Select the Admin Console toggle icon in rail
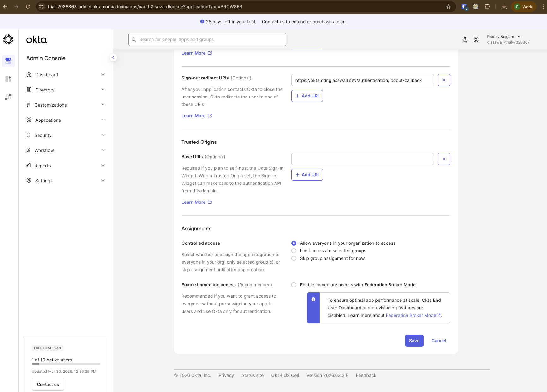 pyautogui.click(x=8, y=61)
